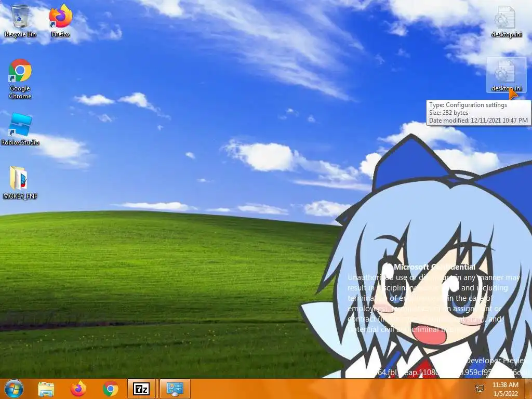Open the Windows Start orb
Image resolution: width=532 pixels, height=399 pixels.
(14, 389)
